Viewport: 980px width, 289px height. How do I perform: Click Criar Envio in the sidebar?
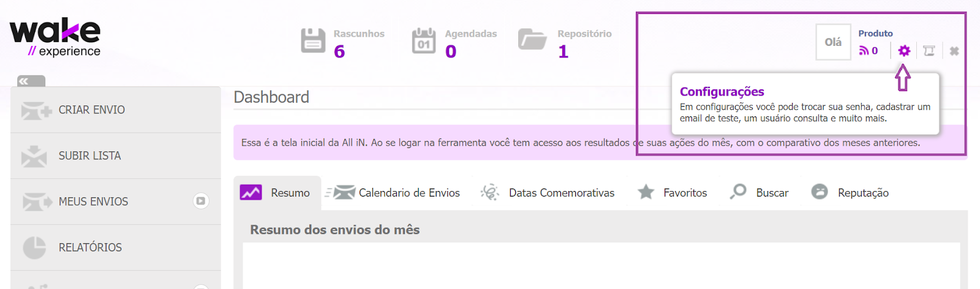(x=116, y=110)
